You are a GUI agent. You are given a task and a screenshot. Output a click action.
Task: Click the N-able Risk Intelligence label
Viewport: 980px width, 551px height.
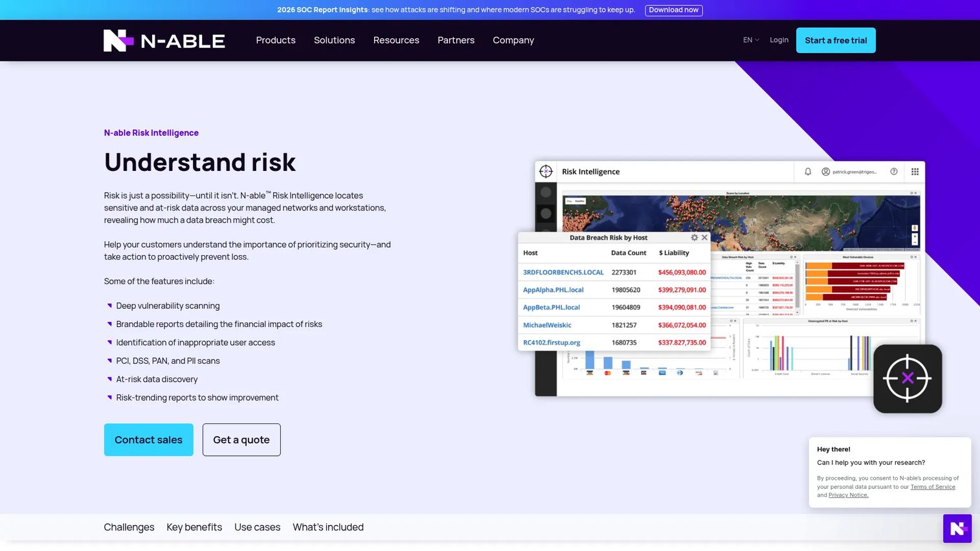pyautogui.click(x=151, y=133)
